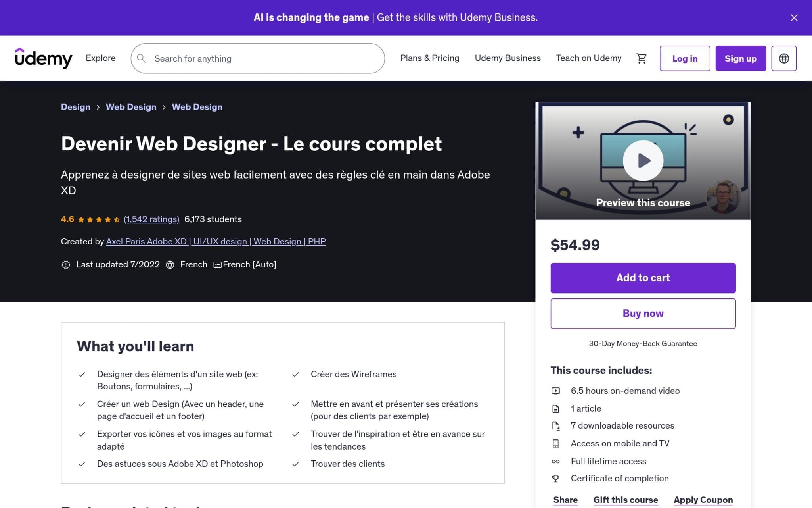Click Gift this course
The image size is (812, 508).
626,500
